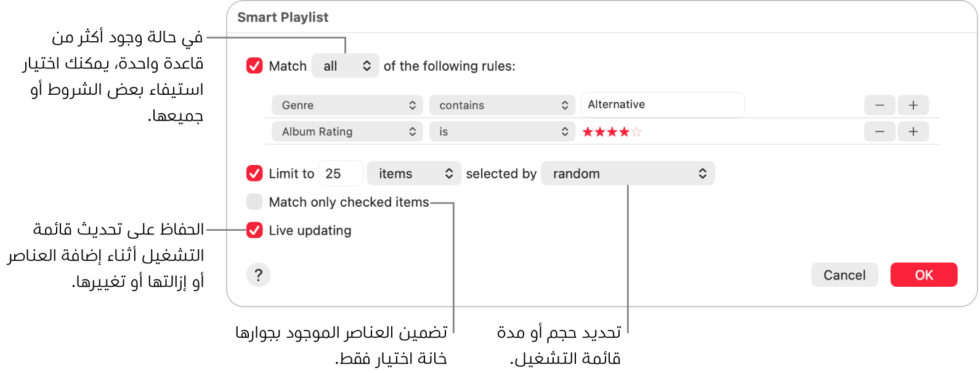Viewport: 980px width, 373px height.
Task: Confirm the smart playlist with OK
Action: click(x=923, y=275)
